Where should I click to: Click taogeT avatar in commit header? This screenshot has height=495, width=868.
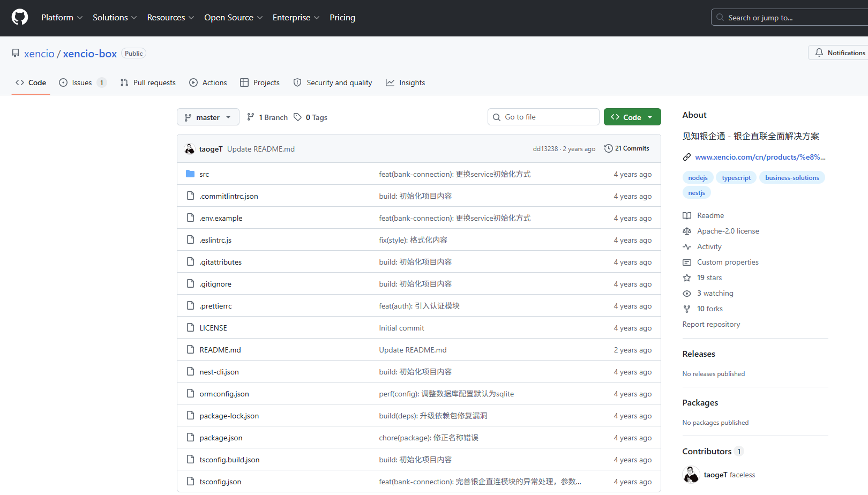190,149
